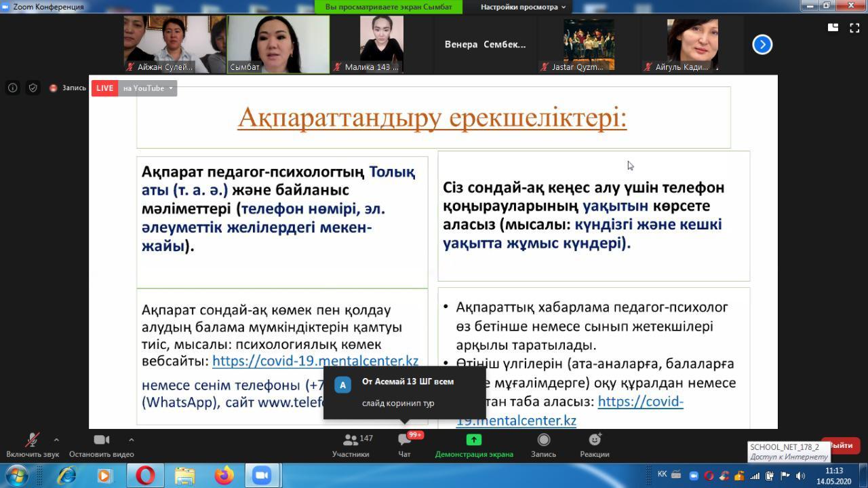
Task: Open 'Настройки просмотра' view options menu
Action: 523,7
